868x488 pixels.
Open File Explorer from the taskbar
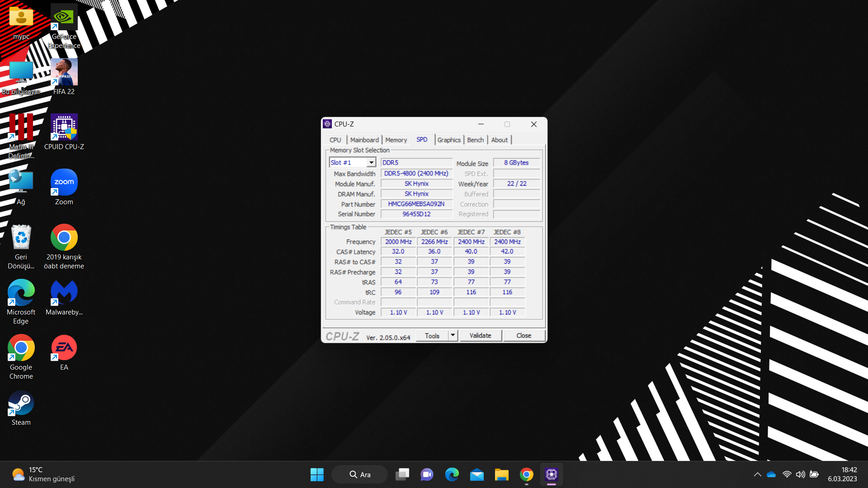click(x=501, y=474)
